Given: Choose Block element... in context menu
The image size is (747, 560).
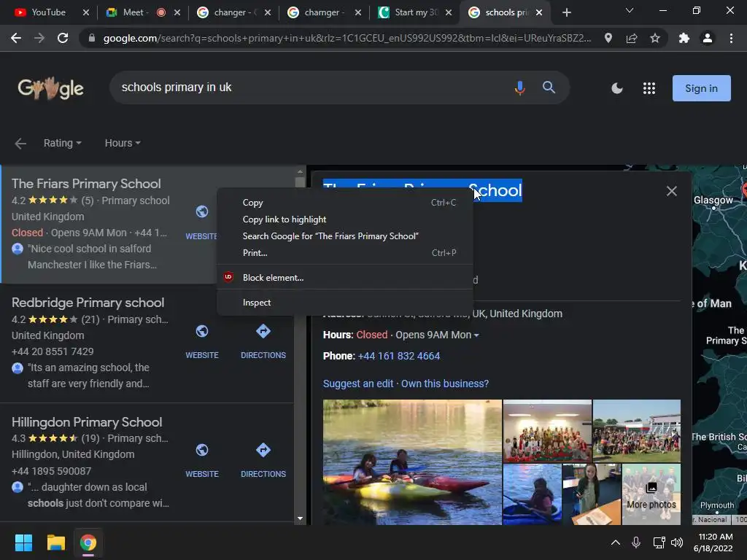Looking at the screenshot, I should 345,278.
